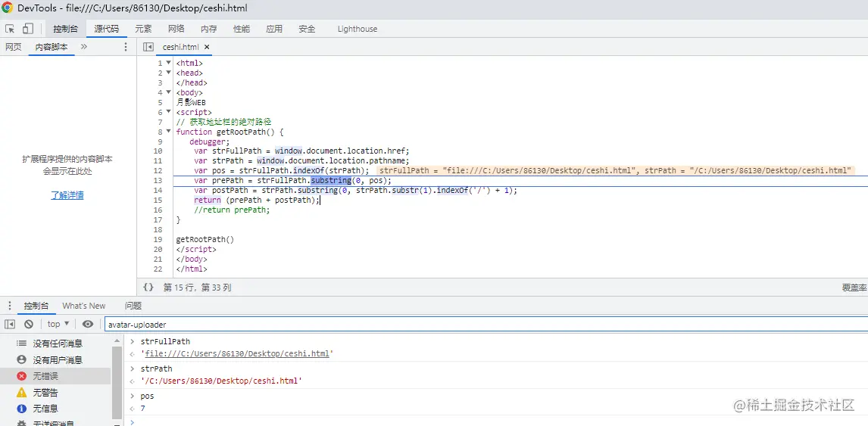868x426 pixels.
Task: Close the ceshi.html file tab
Action: 207,48
